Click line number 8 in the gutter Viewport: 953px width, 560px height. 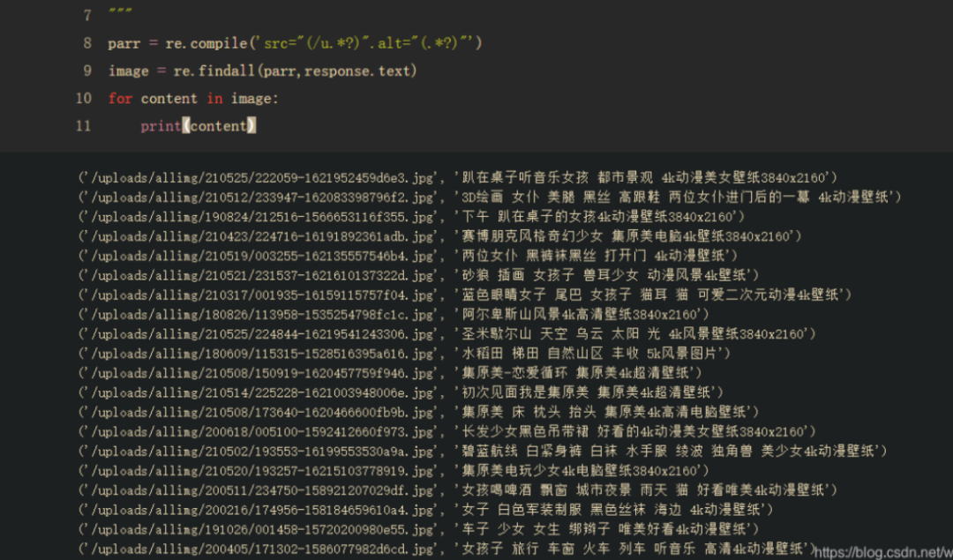point(86,43)
